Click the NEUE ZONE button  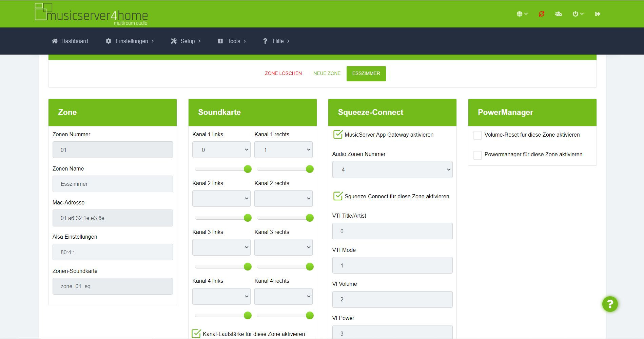tap(327, 73)
